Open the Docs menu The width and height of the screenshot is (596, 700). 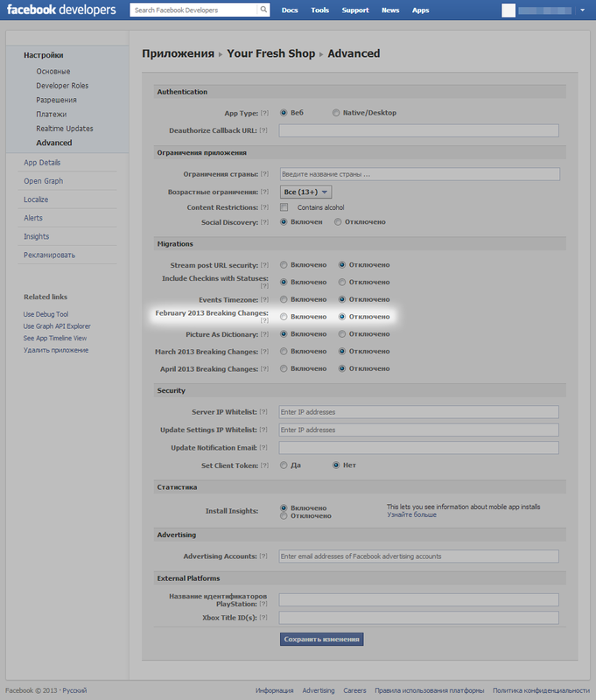click(x=290, y=10)
